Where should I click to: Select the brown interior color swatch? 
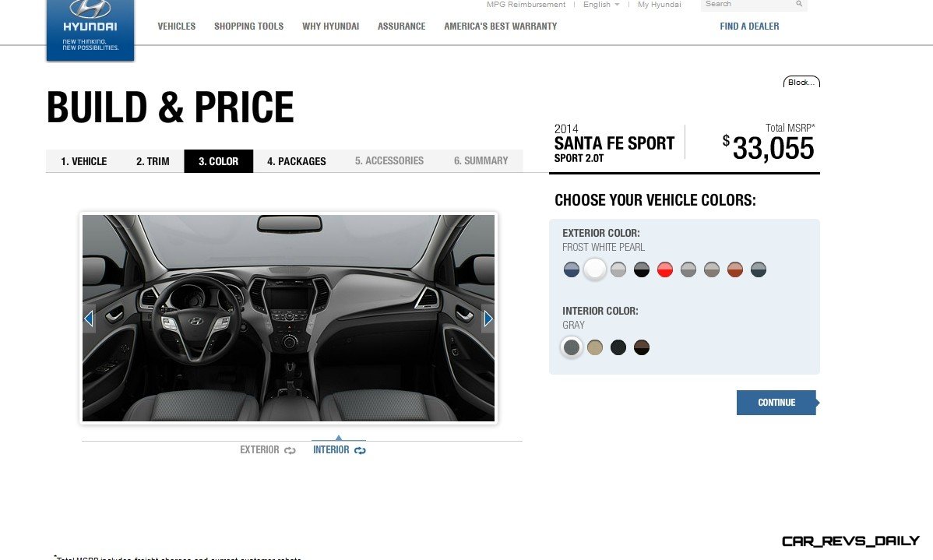point(642,347)
